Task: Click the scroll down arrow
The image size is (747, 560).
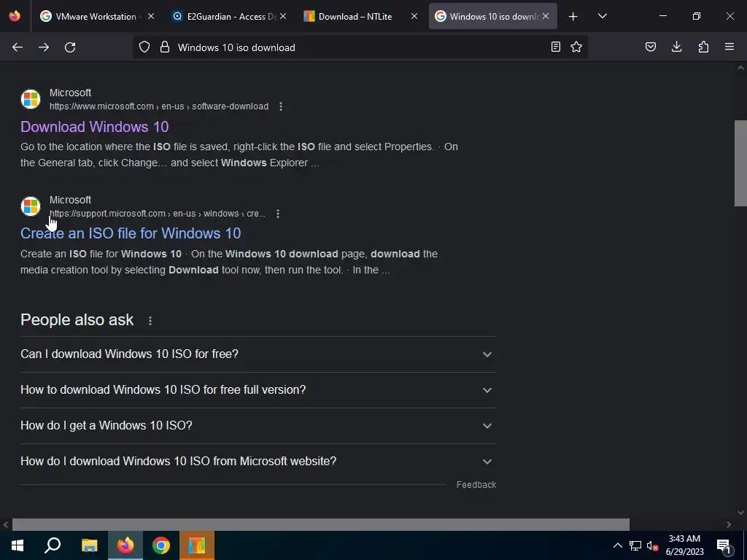Action: 740,513
